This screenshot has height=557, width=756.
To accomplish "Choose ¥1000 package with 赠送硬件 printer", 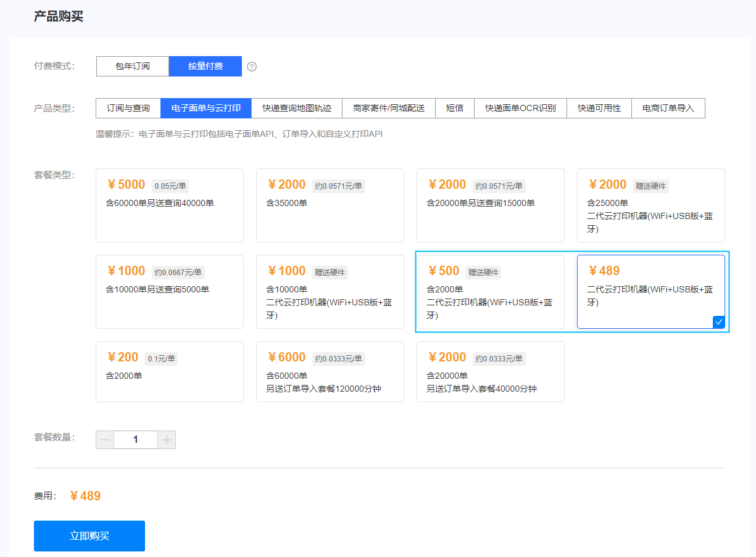I will [x=330, y=292].
